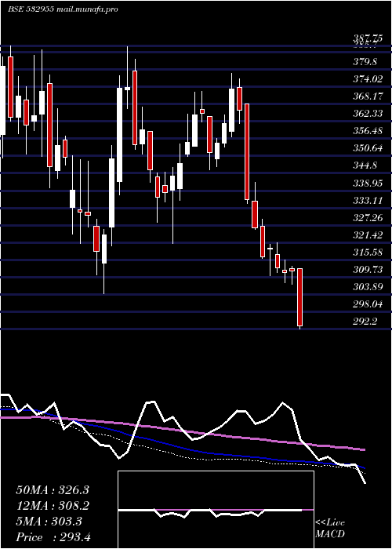Screen dimensions: 392x549
Task: Click the 379.8 price axis label
Action: [x=365, y=62]
